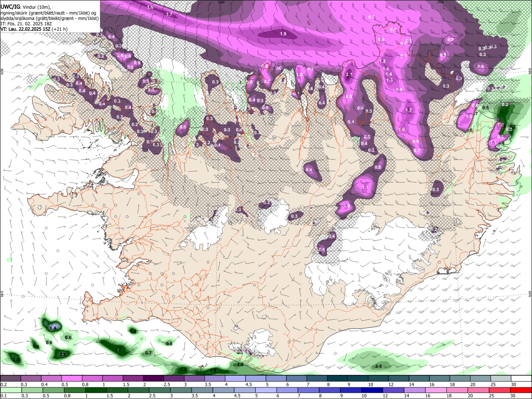Click the UWC/IG title text
The image size is (532, 399).
point(10,7)
